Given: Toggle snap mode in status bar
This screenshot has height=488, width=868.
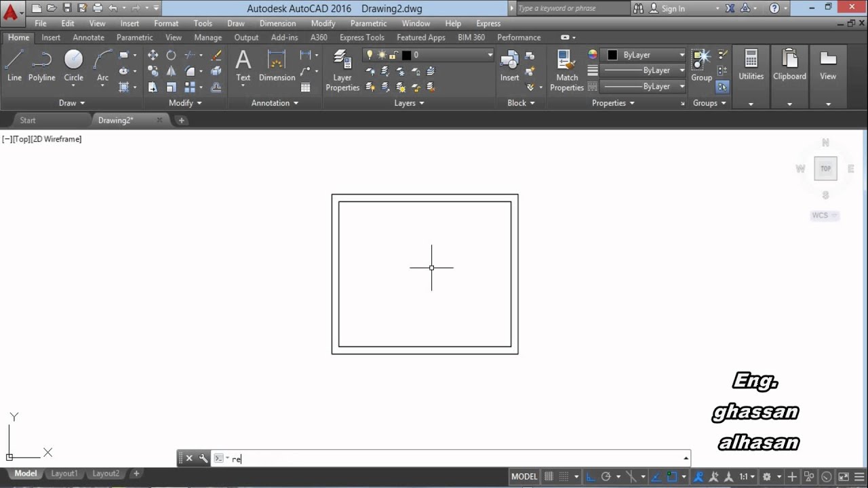Looking at the screenshot, I should coord(564,476).
